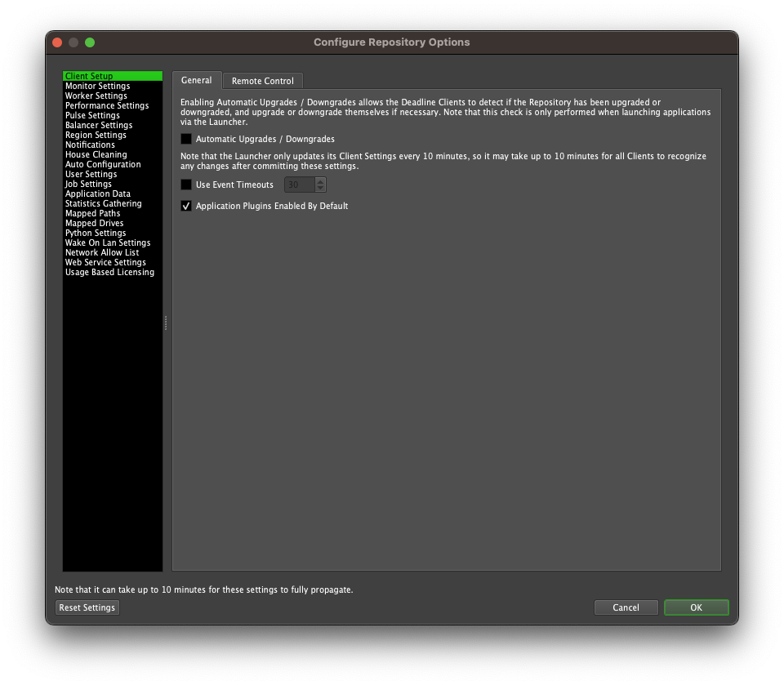Open House Cleaning settings

(113, 154)
